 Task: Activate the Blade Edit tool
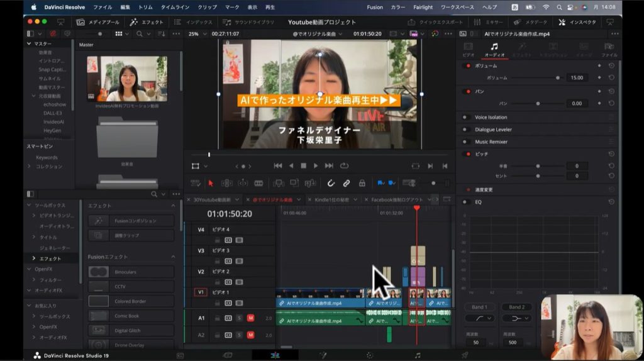pyautogui.click(x=258, y=183)
